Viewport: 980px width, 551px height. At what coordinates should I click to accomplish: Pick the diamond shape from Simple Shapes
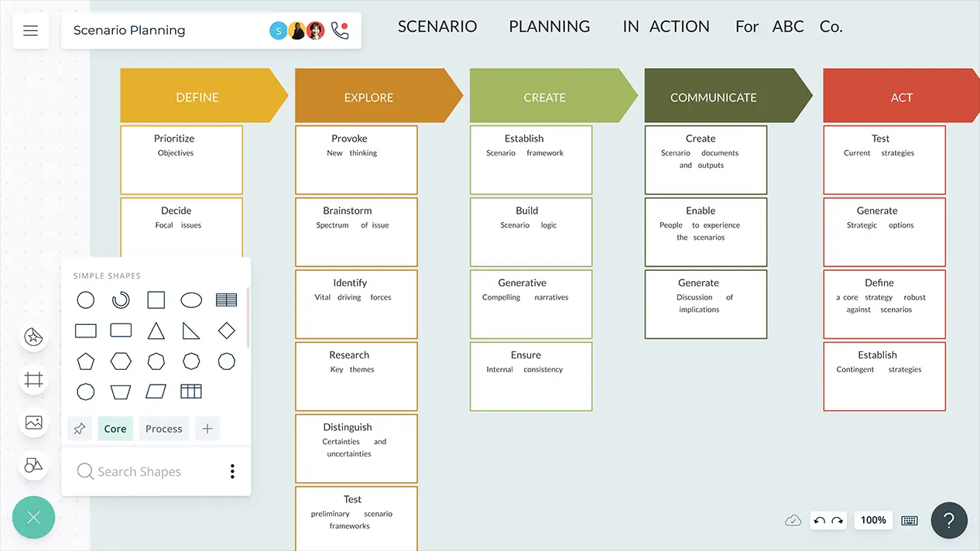coord(226,331)
